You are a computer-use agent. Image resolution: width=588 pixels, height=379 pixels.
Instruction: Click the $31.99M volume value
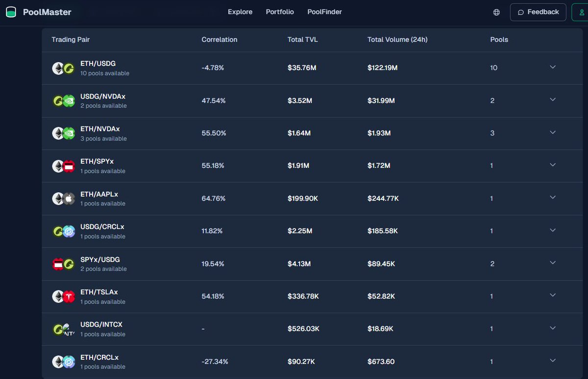coord(381,101)
